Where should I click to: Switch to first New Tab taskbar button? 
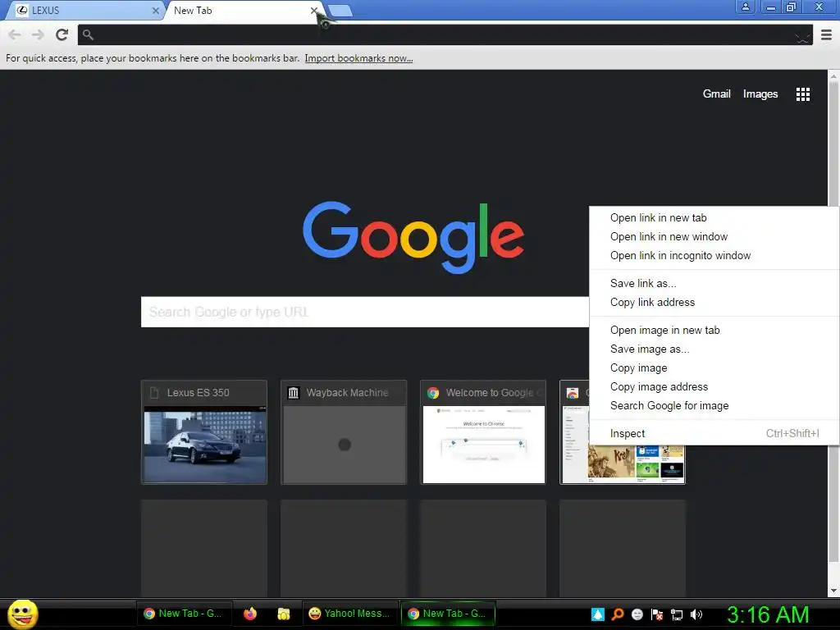184,614
